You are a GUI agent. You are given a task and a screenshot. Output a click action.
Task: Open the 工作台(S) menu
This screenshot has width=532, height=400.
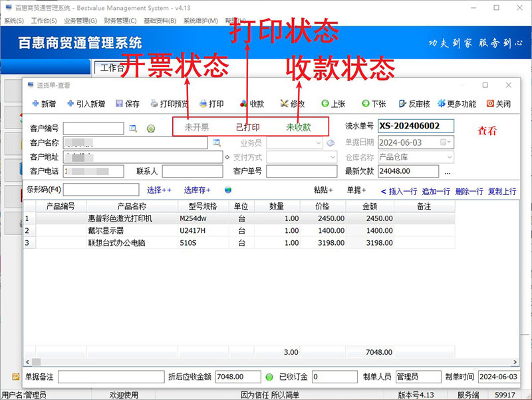point(44,21)
